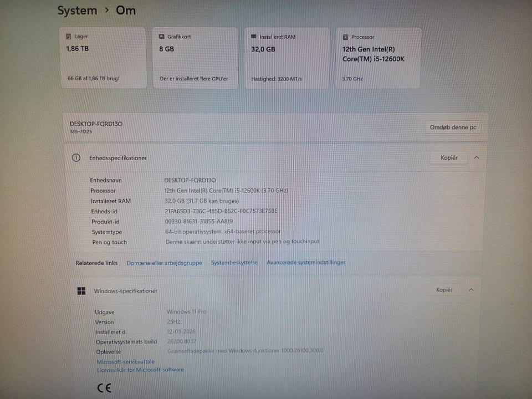Click 'Hastighed: 3200 MT/s' text
This screenshot has height=399, width=532.
coord(276,79)
